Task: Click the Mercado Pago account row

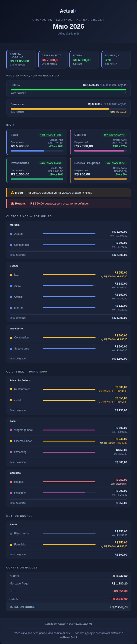Action: 68,584
